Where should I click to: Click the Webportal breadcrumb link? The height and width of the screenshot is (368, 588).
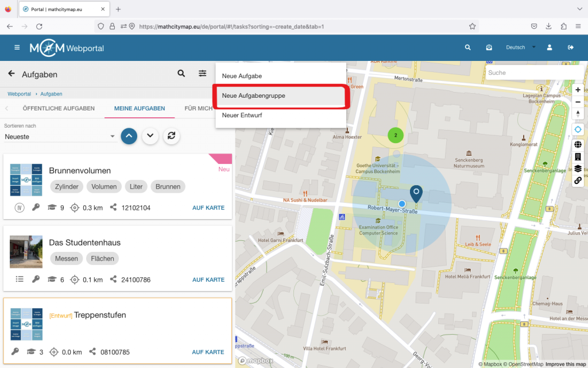coord(19,94)
